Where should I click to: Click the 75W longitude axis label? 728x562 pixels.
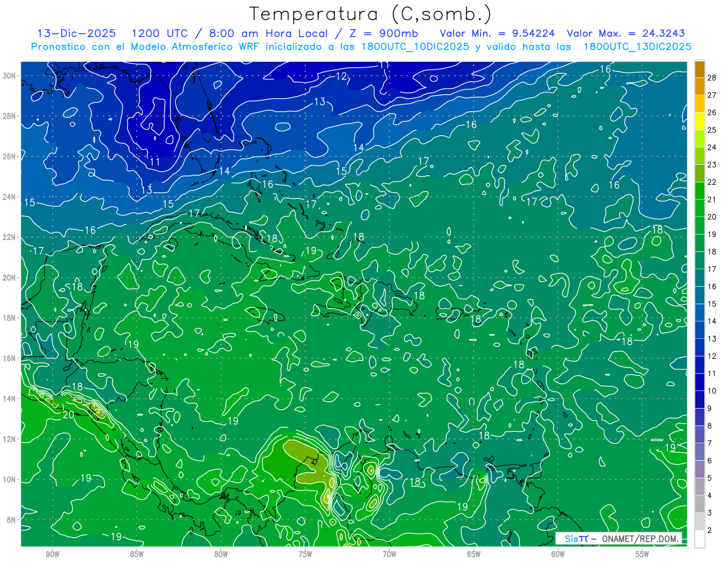pos(305,554)
